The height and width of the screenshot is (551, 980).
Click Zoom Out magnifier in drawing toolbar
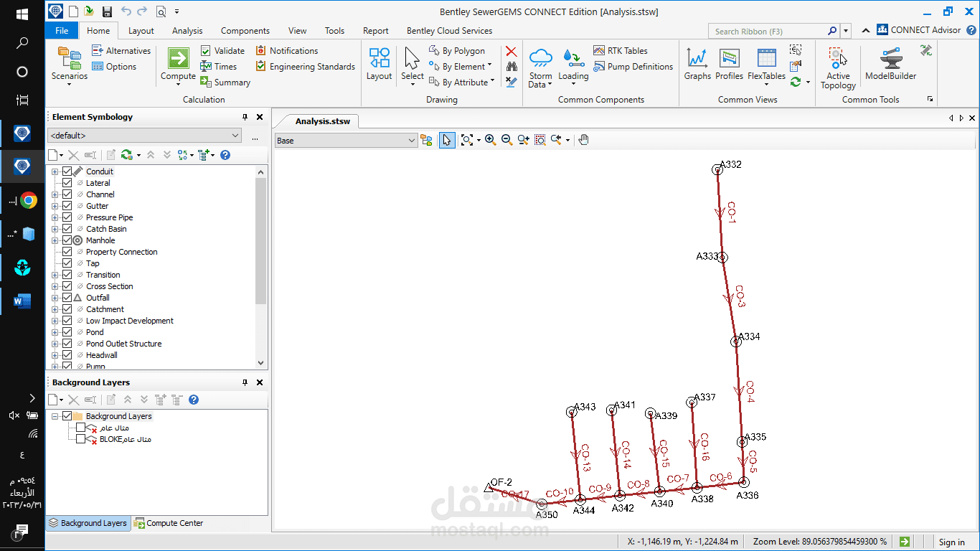507,140
